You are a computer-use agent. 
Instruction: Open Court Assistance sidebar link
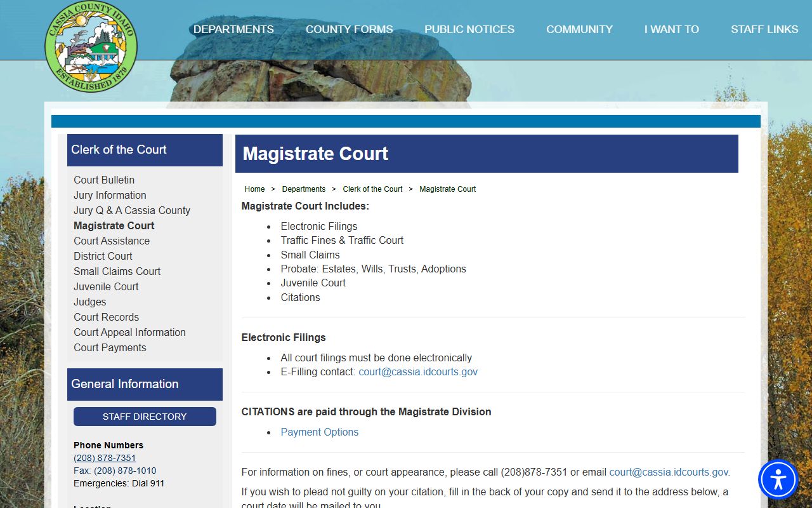click(x=112, y=241)
